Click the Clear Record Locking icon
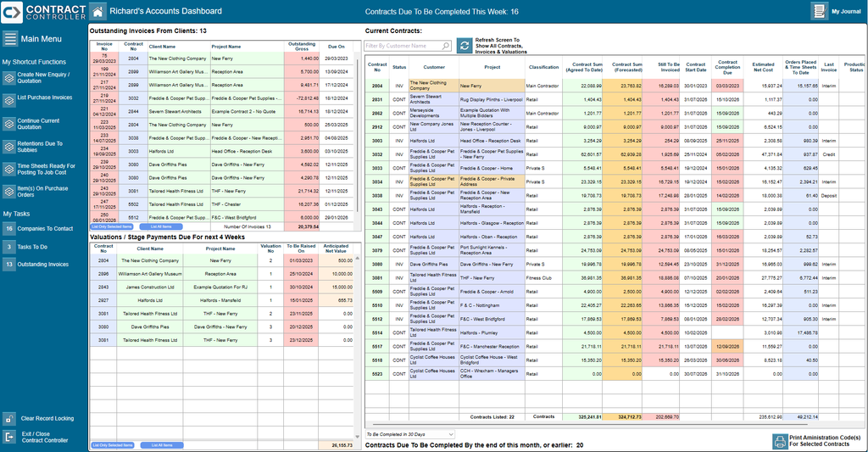This screenshot has height=452, width=868. pos(9,419)
